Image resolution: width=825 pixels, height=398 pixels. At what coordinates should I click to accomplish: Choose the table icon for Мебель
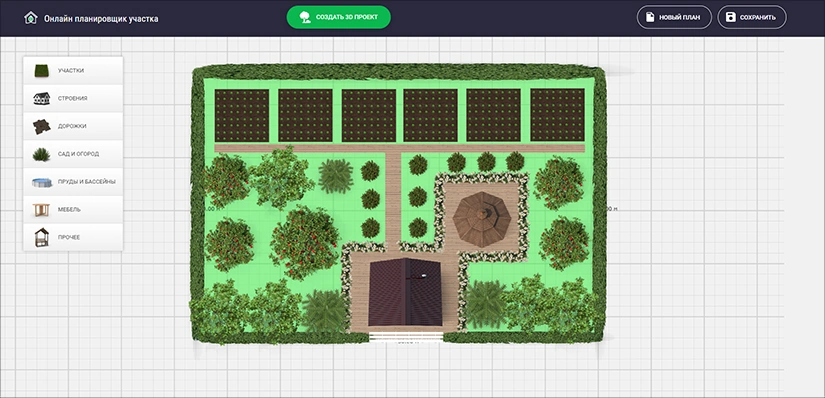click(x=41, y=210)
